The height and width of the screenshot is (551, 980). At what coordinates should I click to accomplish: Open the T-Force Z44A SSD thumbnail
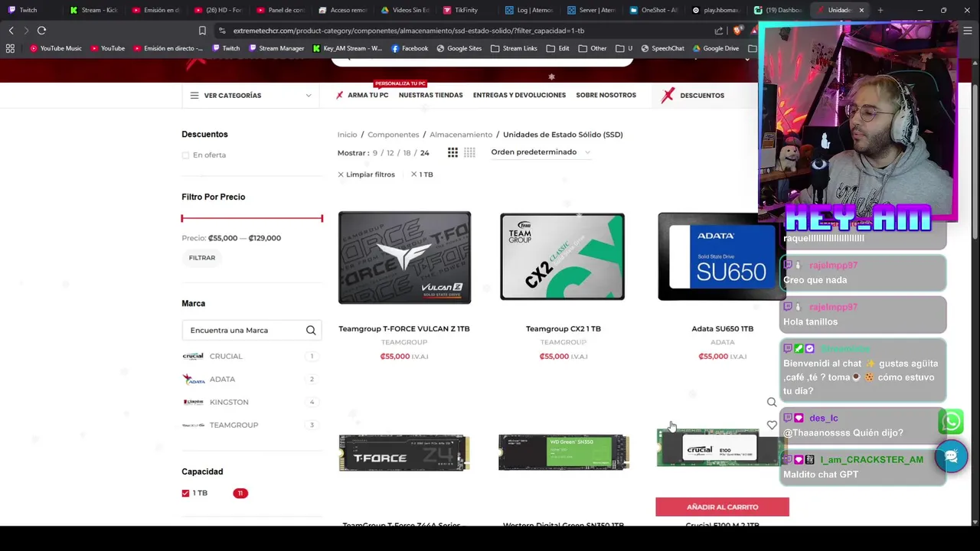pos(404,453)
